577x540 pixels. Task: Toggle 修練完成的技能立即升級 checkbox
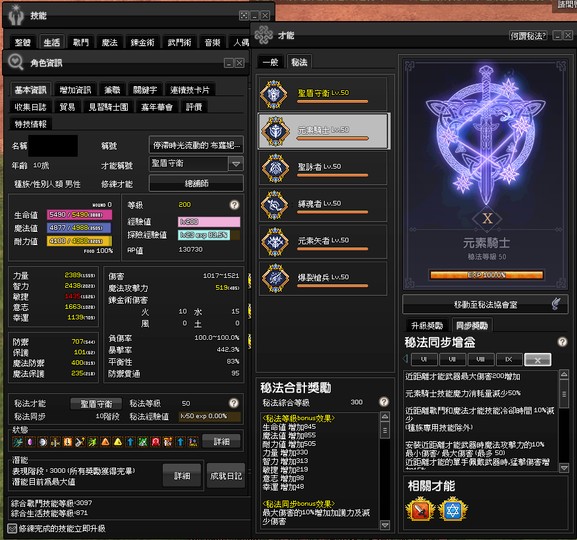coord(12,529)
